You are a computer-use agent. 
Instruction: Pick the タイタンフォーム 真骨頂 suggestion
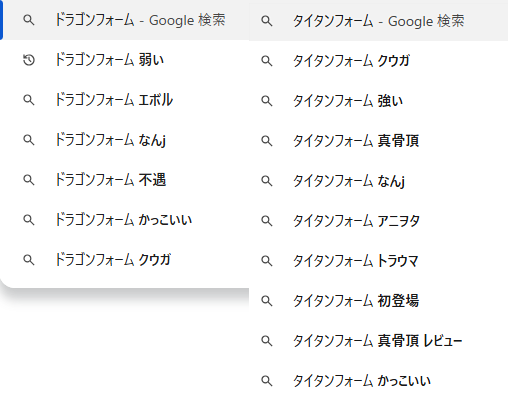coord(378,141)
